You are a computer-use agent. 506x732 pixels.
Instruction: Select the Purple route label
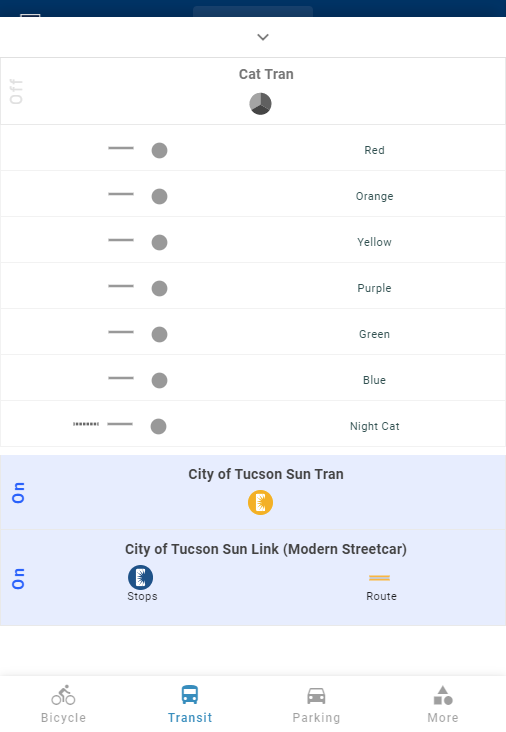374,288
